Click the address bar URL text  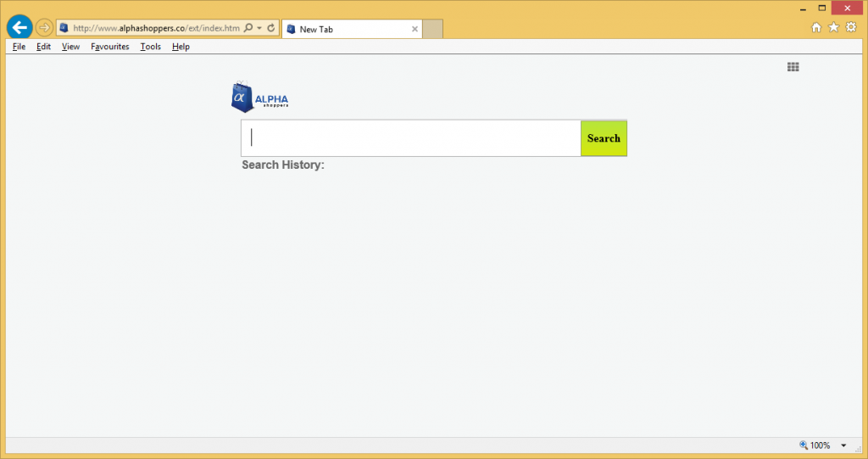click(156, 28)
